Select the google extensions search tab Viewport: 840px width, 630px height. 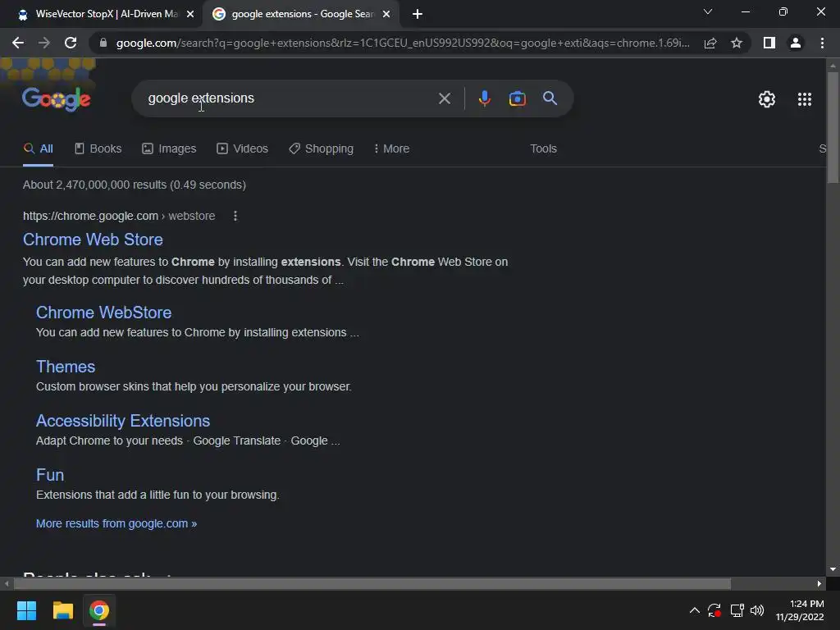tap(301, 15)
